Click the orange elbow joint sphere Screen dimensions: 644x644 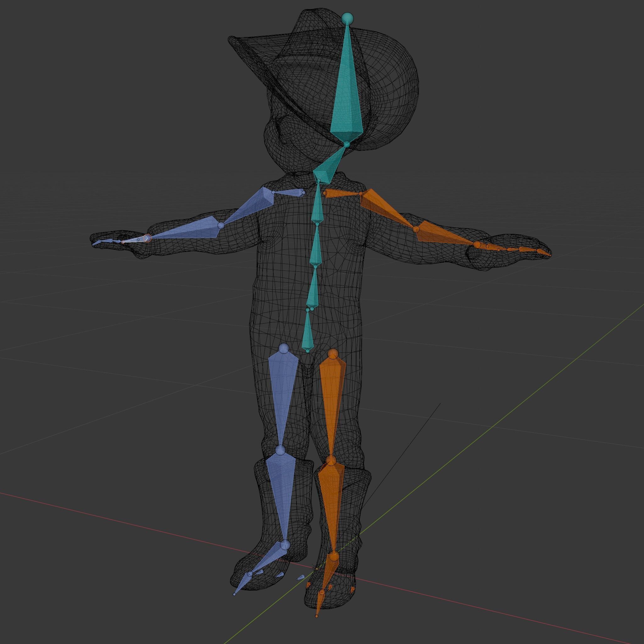pos(416,229)
